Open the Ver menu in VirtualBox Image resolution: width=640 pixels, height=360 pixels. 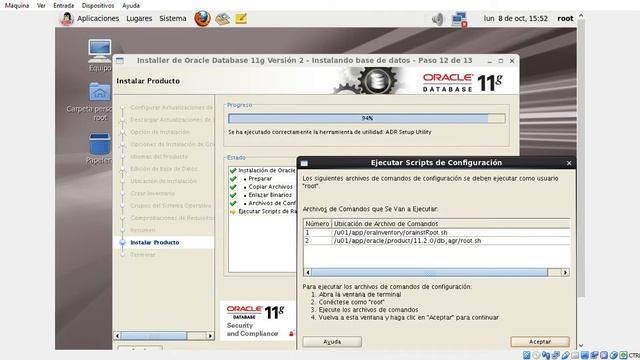[x=41, y=5]
